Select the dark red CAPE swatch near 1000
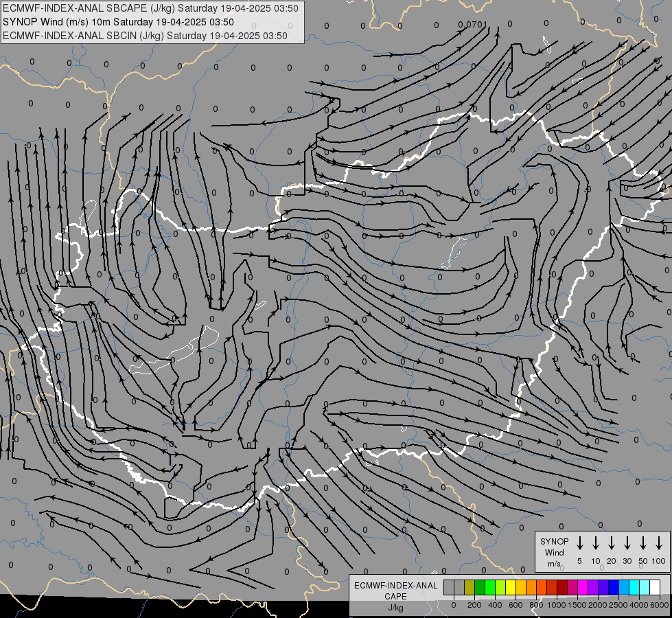672x618 pixels. click(563, 587)
